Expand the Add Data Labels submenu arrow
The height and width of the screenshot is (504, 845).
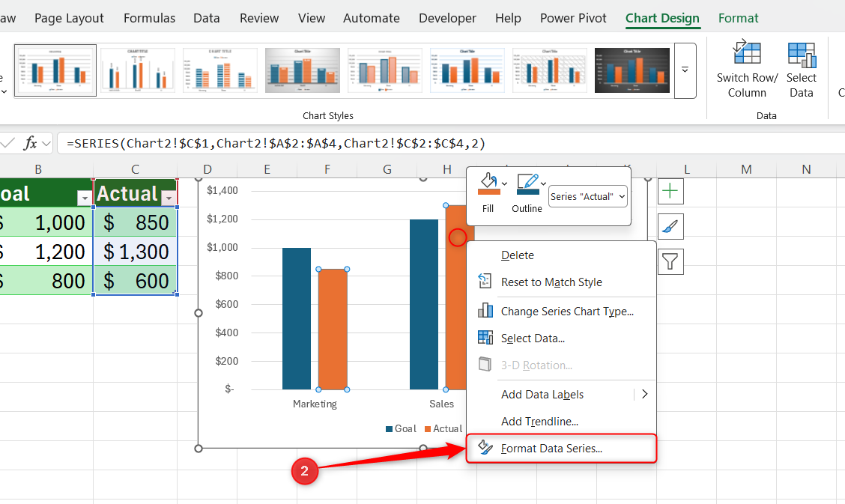coord(644,394)
